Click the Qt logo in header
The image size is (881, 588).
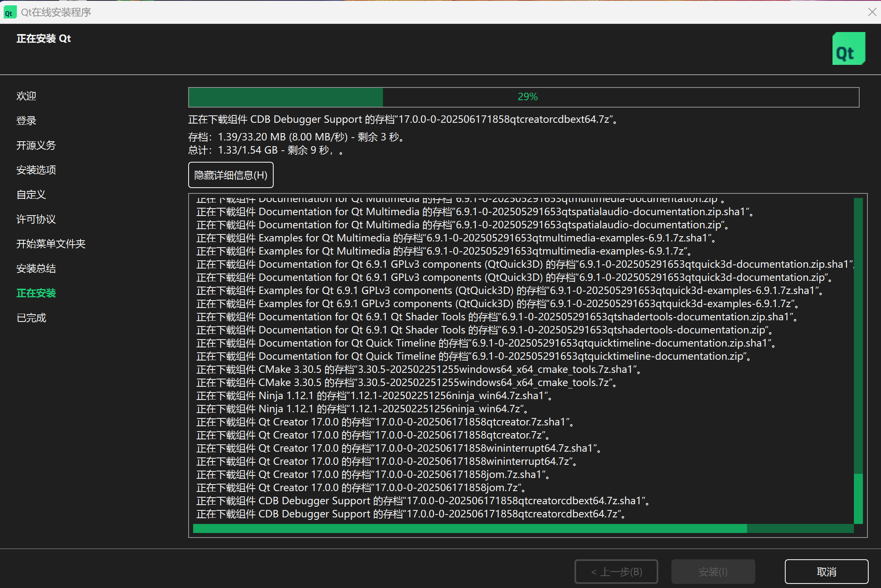tap(848, 49)
